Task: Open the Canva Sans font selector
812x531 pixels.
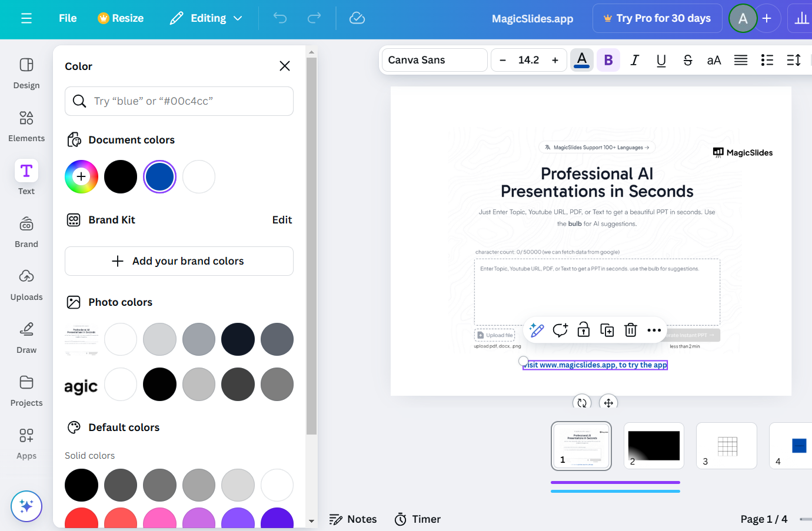Action: click(x=435, y=60)
